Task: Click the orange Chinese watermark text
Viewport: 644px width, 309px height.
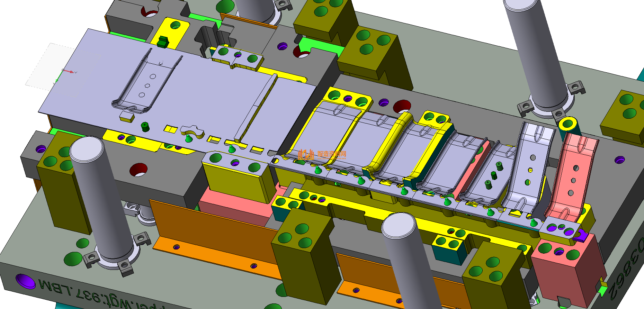Action: coord(332,154)
